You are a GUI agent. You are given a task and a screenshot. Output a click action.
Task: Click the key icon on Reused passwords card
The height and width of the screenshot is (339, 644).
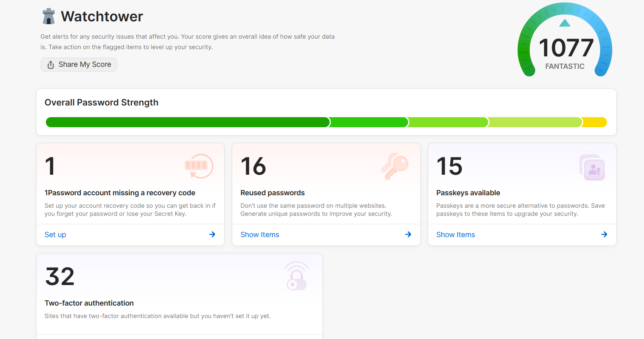coord(395,166)
